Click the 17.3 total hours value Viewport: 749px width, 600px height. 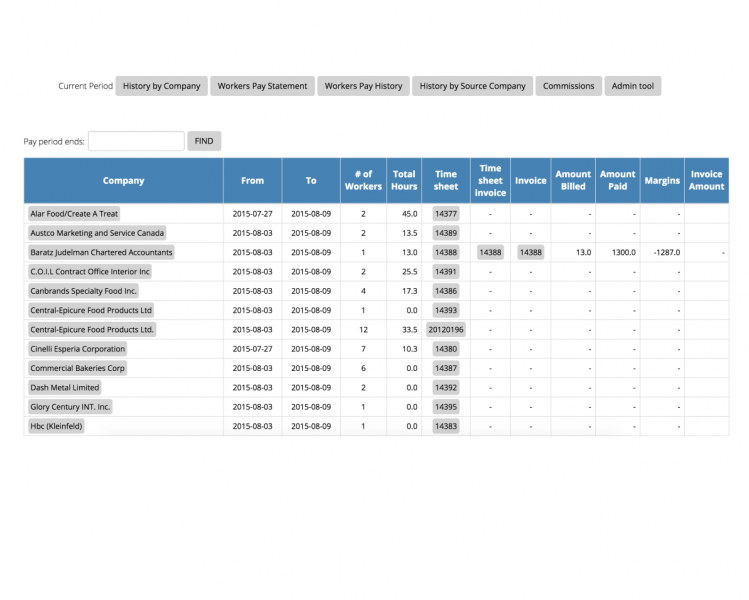click(410, 291)
